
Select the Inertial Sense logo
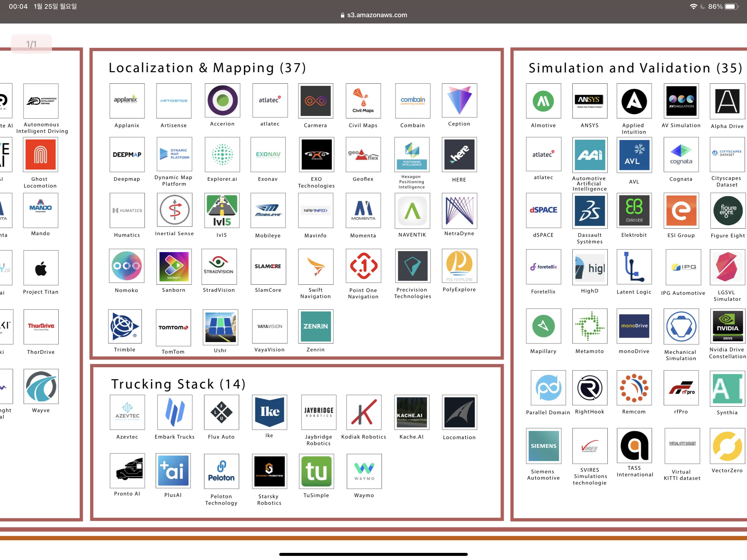click(x=175, y=210)
